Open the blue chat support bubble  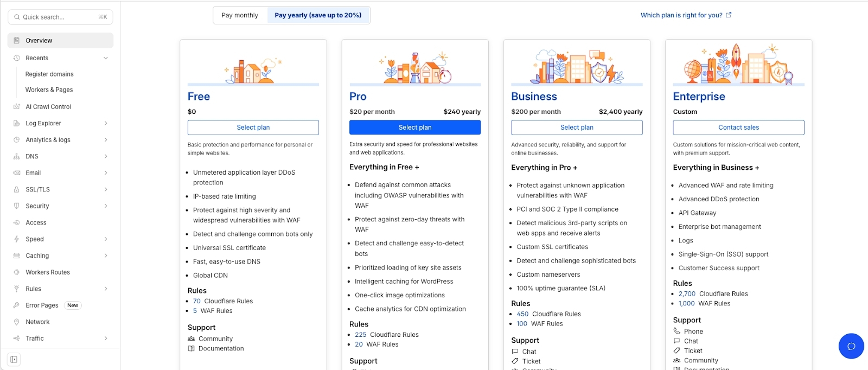pos(851,346)
